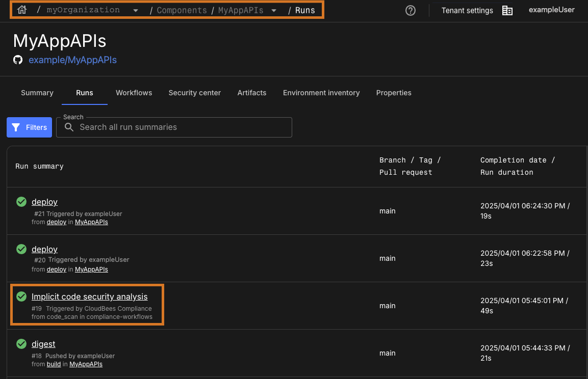Open the Filters button
Screen dimensions: 588x379
[x=29, y=127]
